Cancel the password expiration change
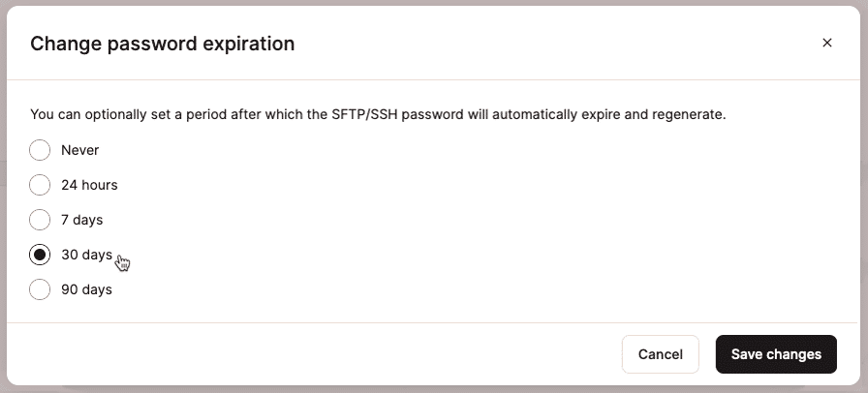The width and height of the screenshot is (868, 393). (660, 354)
